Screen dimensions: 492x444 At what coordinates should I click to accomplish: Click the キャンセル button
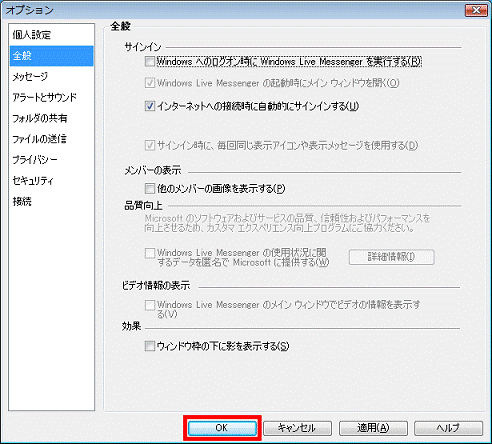tap(297, 428)
